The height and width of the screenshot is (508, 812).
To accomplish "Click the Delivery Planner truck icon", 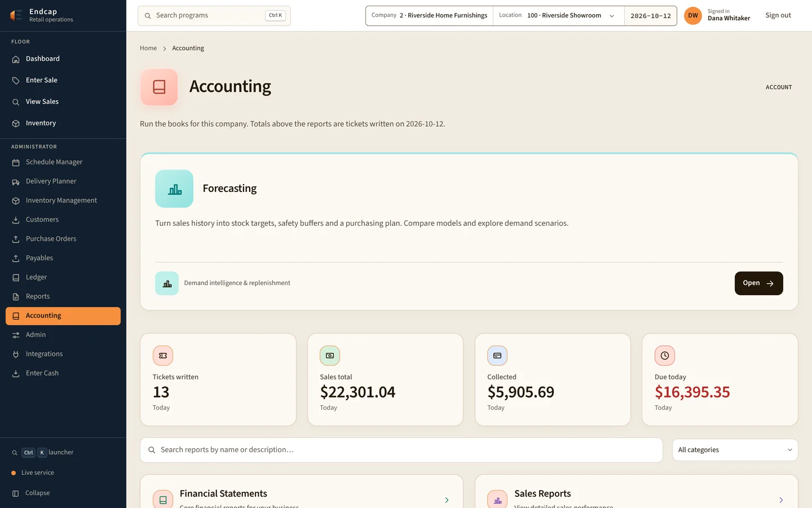I will [16, 182].
